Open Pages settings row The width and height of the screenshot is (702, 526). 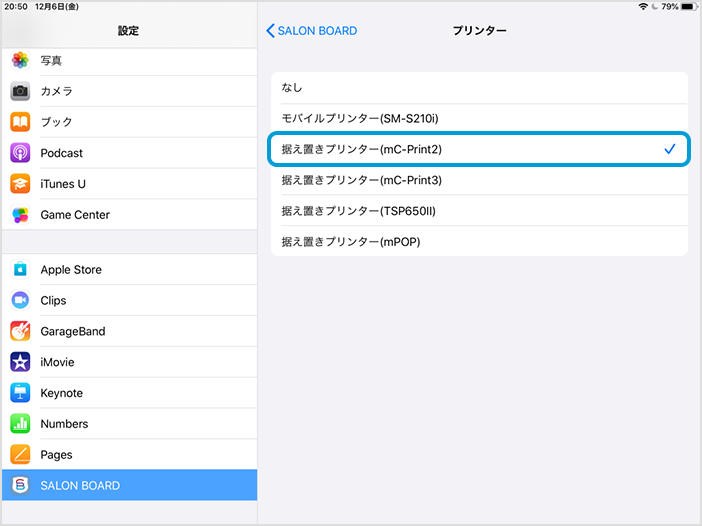[129, 454]
